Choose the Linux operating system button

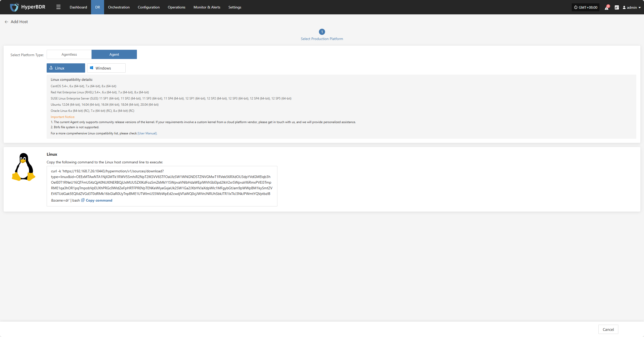66,68
